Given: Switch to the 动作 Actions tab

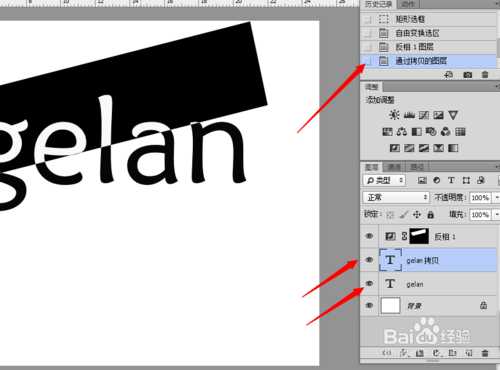Looking at the screenshot, I should (407, 4).
